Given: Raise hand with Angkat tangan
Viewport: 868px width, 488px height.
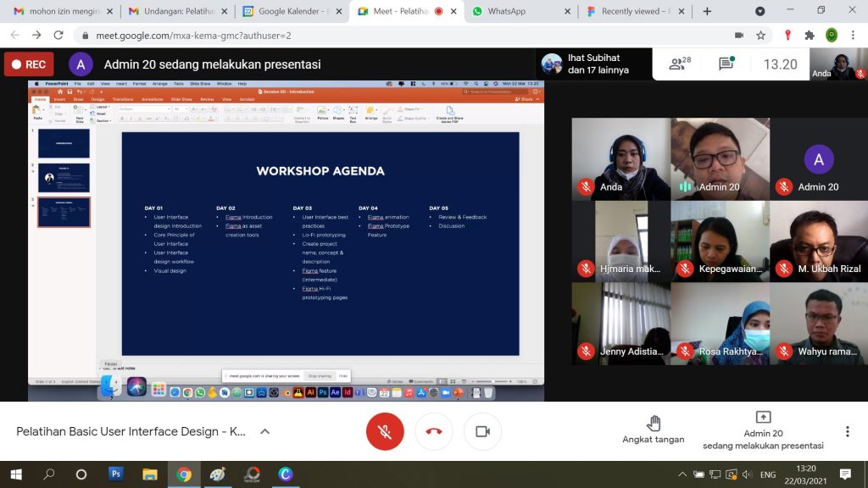Looking at the screenshot, I should pos(654,430).
